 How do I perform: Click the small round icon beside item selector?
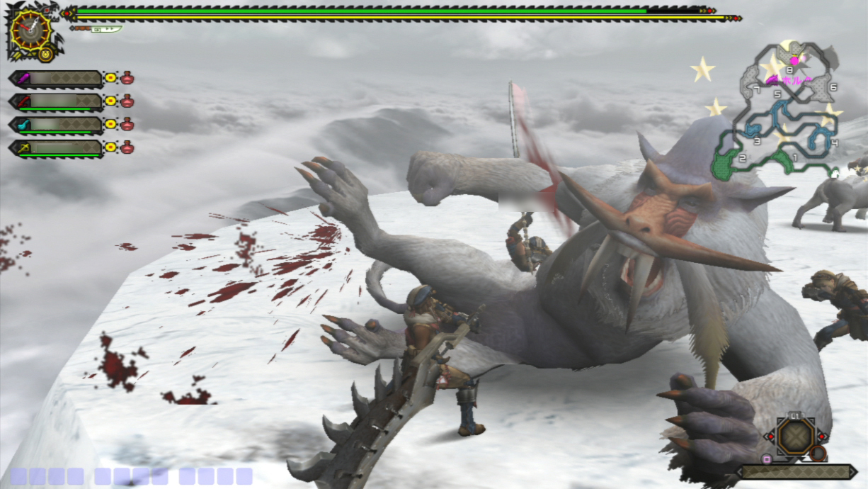[x=818, y=454]
